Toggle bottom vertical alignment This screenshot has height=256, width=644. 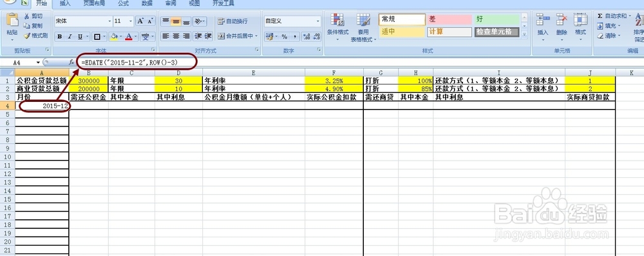[x=186, y=21]
